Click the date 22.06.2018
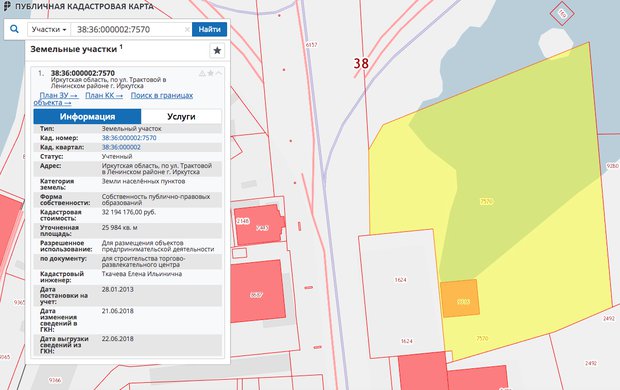620x390 pixels. 117,339
